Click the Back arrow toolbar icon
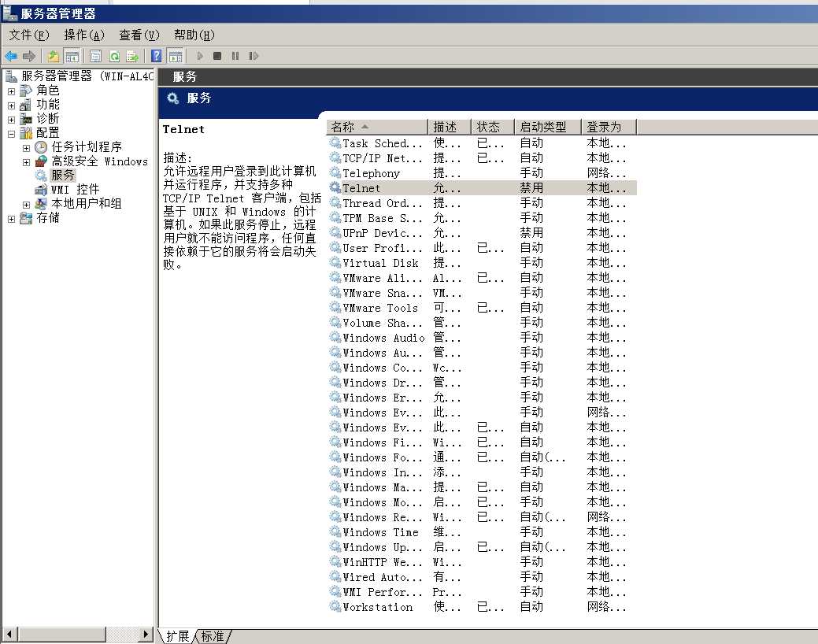This screenshot has width=818, height=644. [x=11, y=56]
